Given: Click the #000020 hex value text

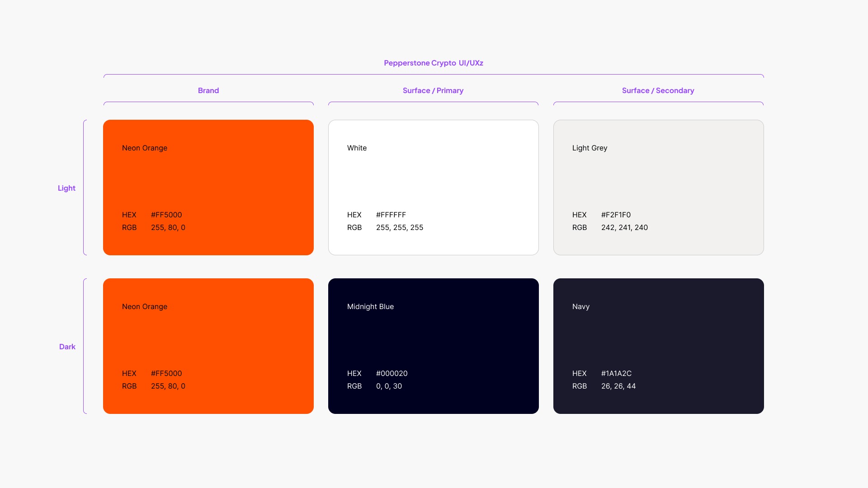Looking at the screenshot, I should (392, 373).
